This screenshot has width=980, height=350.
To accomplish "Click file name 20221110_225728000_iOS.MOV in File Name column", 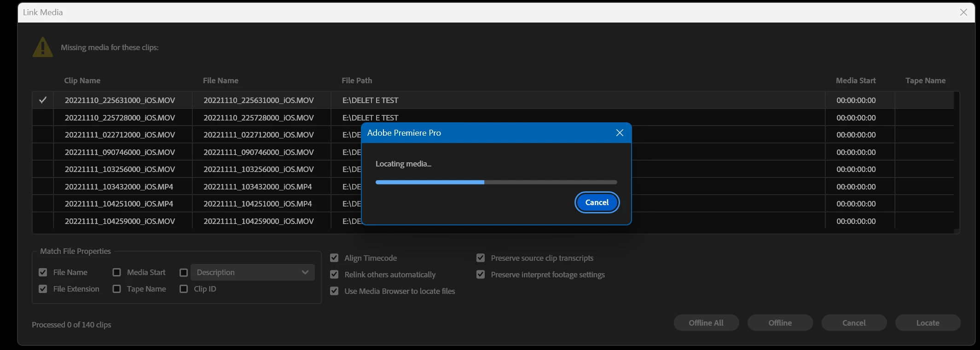I will [x=259, y=118].
